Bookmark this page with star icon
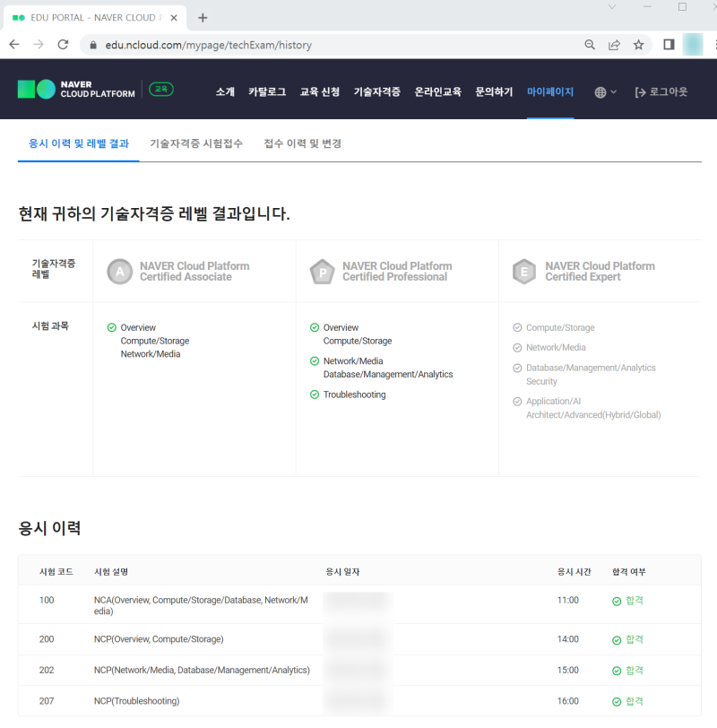The width and height of the screenshot is (717, 728). [x=638, y=45]
